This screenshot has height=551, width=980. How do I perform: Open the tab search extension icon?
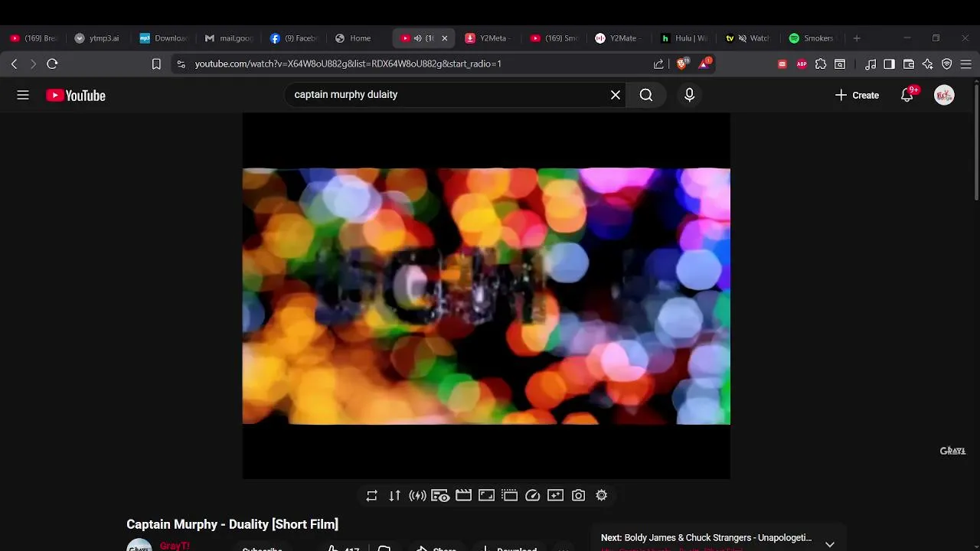(840, 64)
